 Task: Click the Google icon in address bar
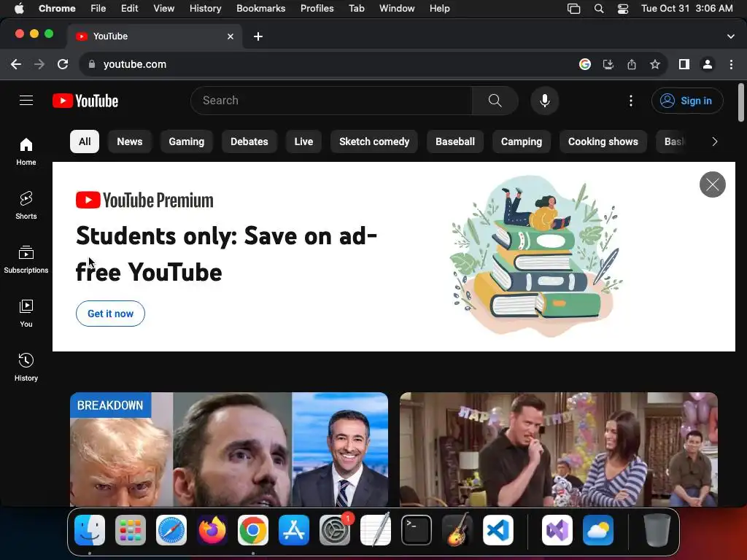585,64
